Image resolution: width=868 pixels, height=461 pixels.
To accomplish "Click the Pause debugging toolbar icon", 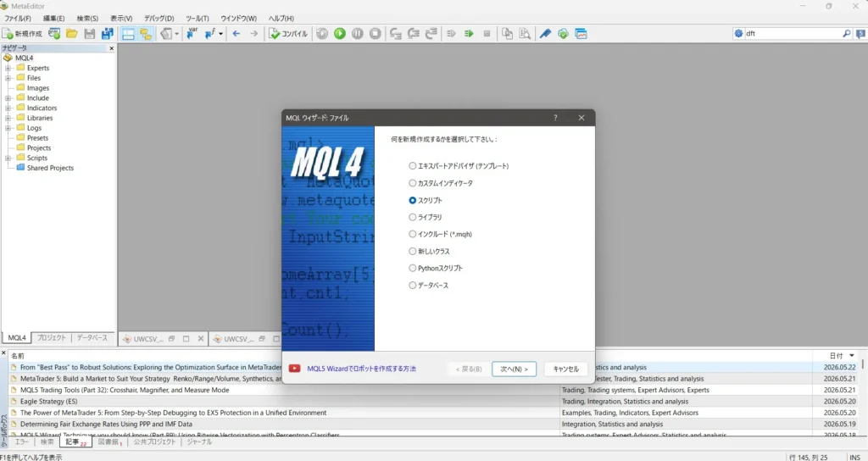I will pos(358,34).
